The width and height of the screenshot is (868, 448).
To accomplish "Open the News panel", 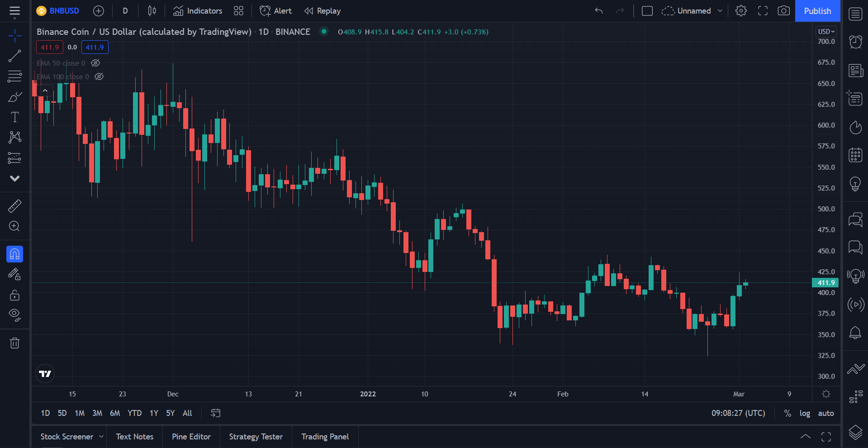I will pyautogui.click(x=855, y=70).
